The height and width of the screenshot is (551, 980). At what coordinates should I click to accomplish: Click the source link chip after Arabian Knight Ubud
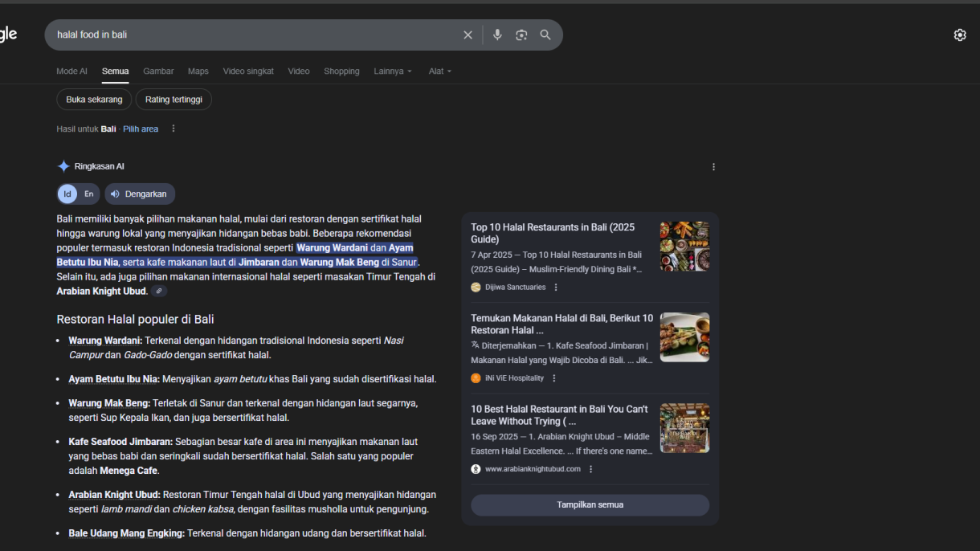coord(159,292)
